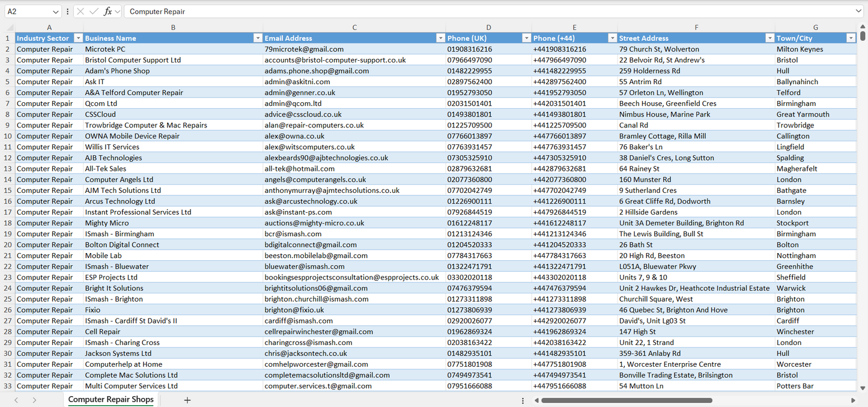The image size is (868, 407).
Task: Click the formula bar text Computer Repair
Action: pos(157,11)
